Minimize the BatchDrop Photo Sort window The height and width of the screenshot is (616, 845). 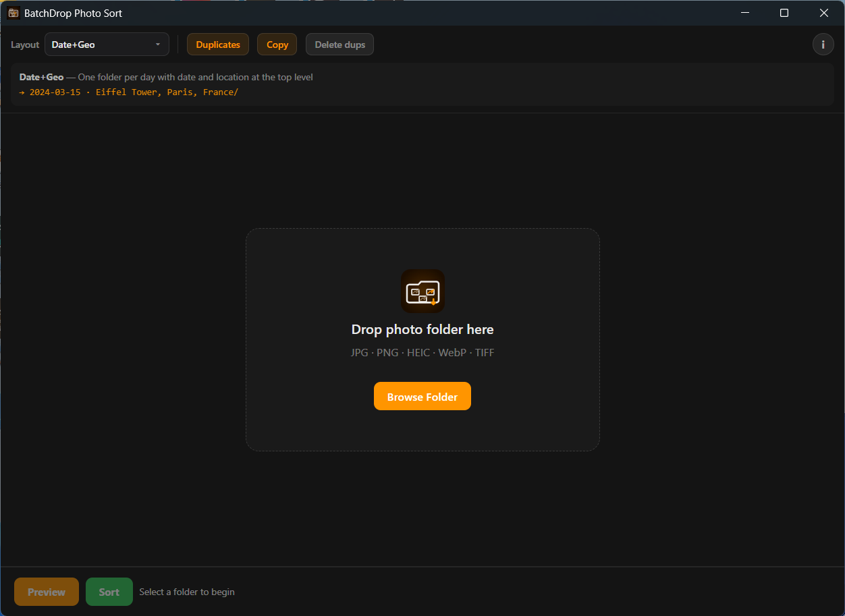pyautogui.click(x=745, y=13)
